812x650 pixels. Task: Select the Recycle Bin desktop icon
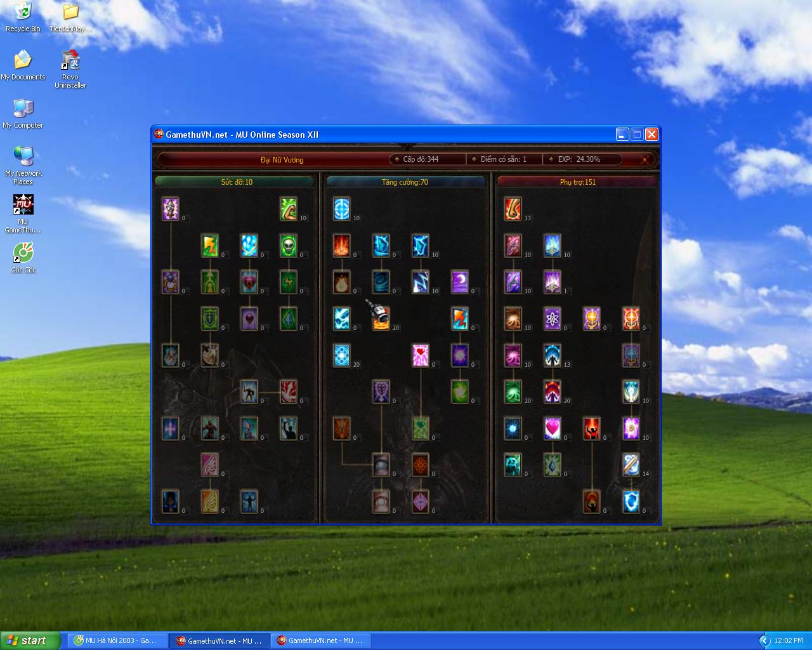tap(23, 17)
